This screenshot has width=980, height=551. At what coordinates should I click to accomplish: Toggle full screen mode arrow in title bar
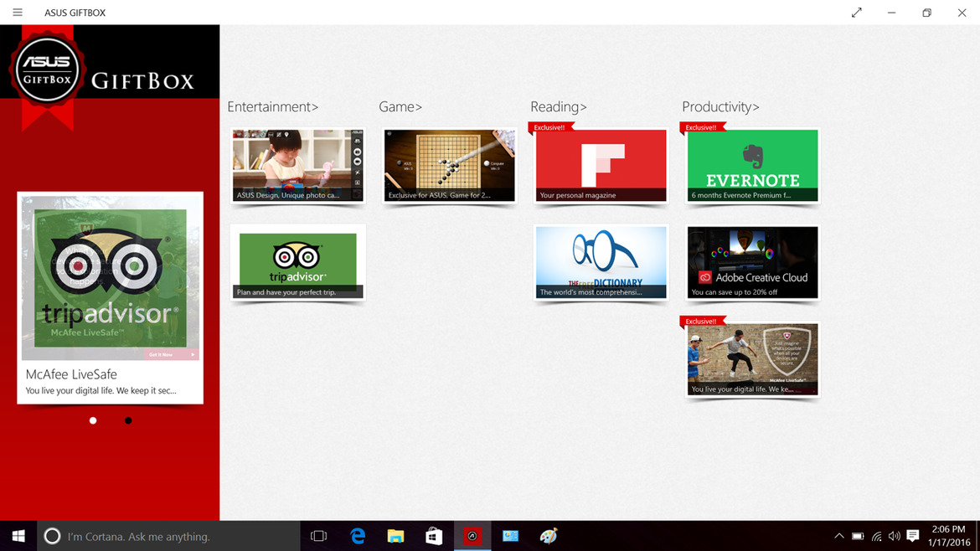(857, 13)
